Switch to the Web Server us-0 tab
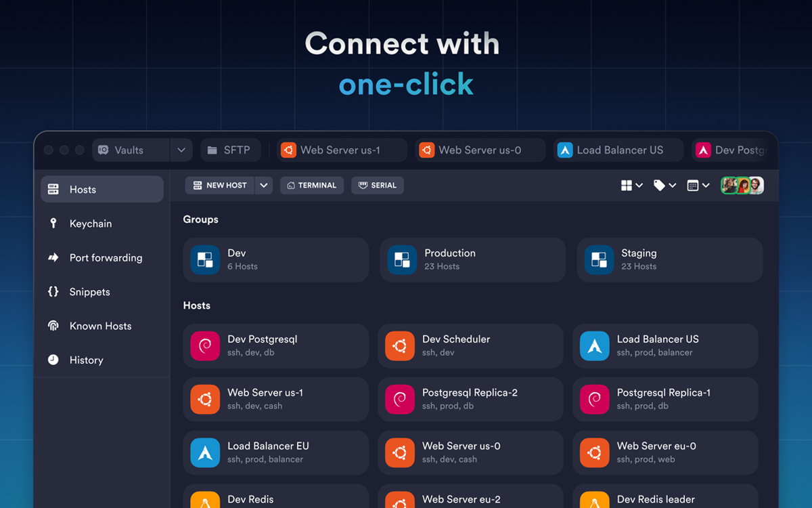Viewport: 812px width, 508px height. pos(480,150)
